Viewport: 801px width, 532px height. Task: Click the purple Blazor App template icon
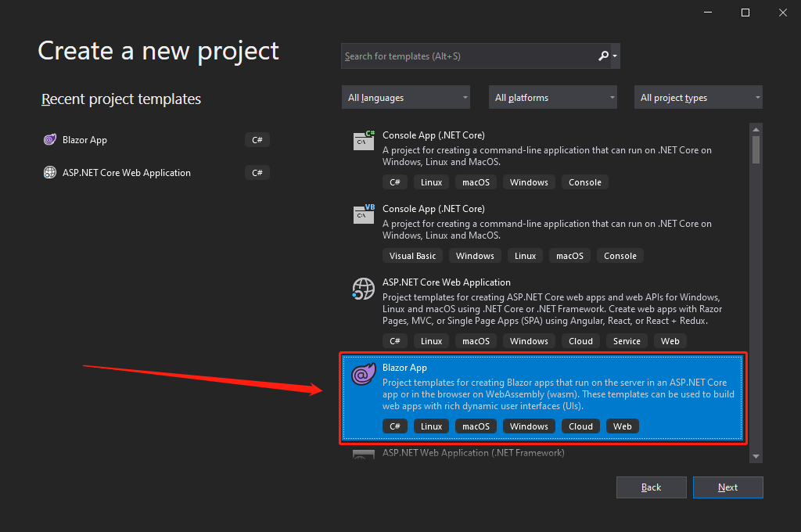tap(363, 373)
